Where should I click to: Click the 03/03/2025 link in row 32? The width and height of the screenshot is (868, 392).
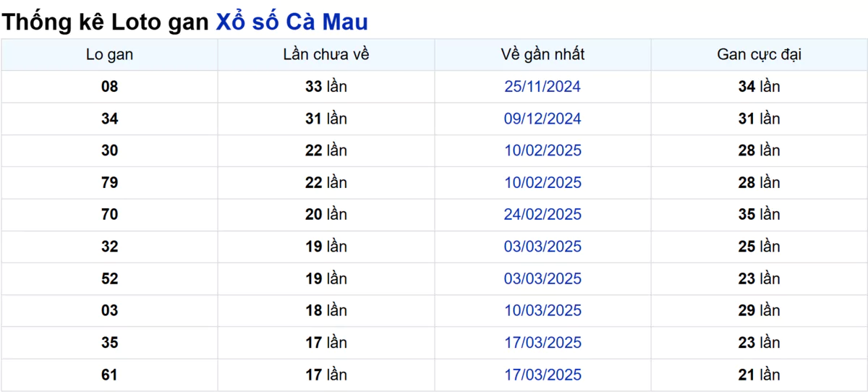[x=542, y=247]
